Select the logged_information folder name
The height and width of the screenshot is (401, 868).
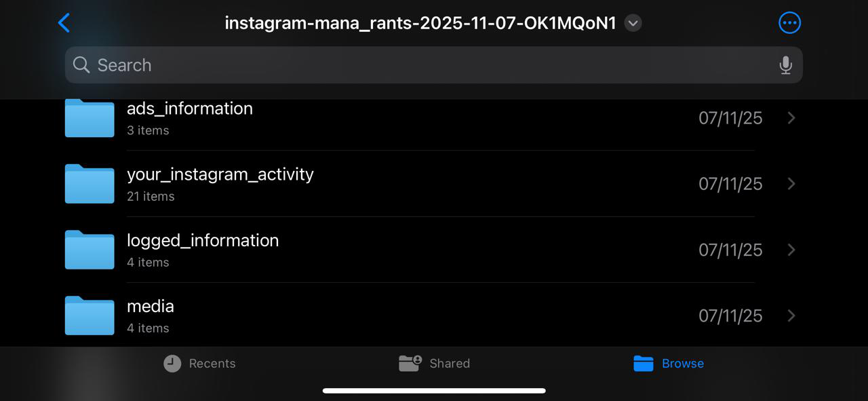tap(203, 241)
